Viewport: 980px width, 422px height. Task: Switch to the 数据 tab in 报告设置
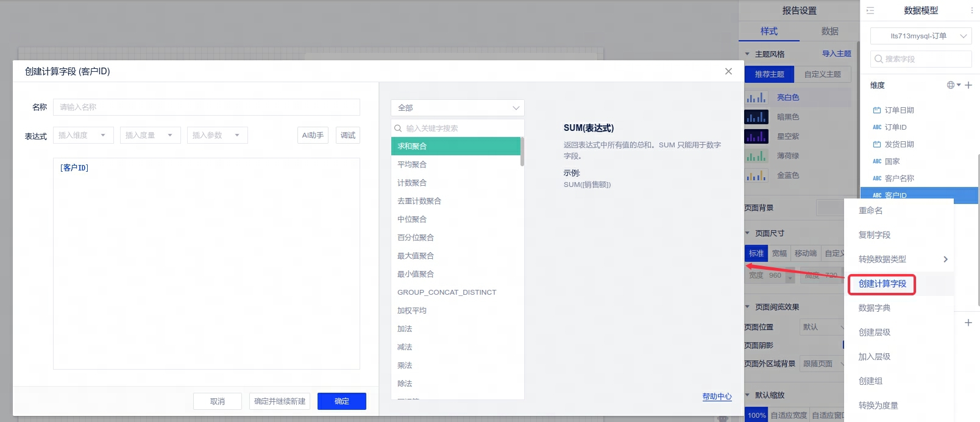pyautogui.click(x=829, y=31)
